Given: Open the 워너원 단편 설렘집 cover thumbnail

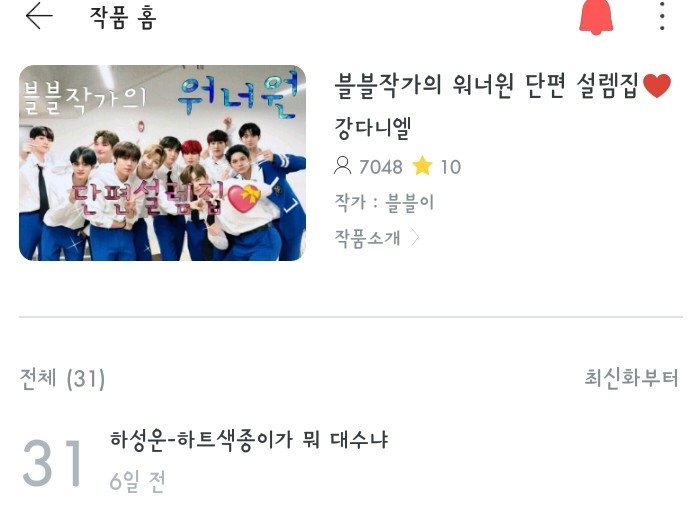Looking at the screenshot, I should click(162, 163).
